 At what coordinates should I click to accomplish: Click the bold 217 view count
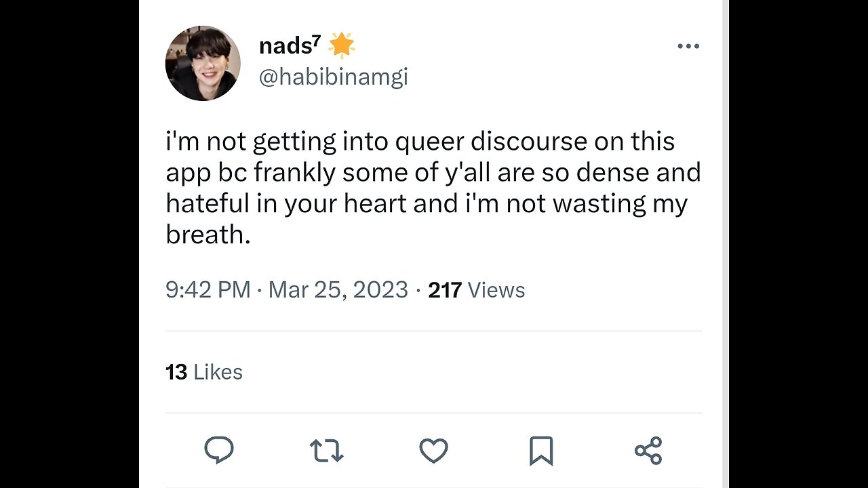pos(445,290)
